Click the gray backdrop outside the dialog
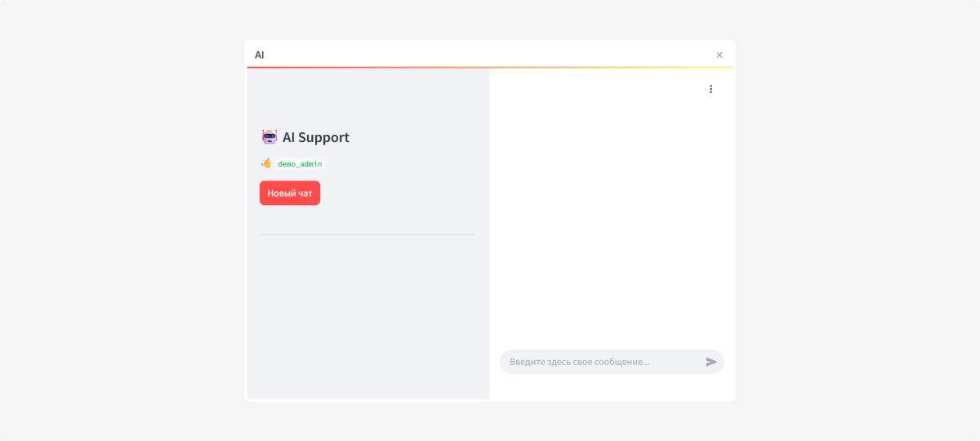This screenshot has height=441, width=980. tap(122, 220)
